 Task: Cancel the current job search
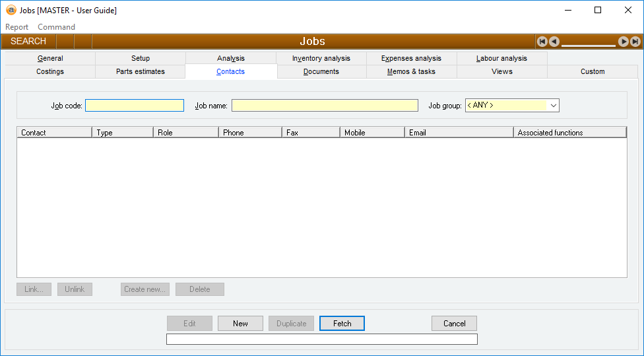point(454,324)
